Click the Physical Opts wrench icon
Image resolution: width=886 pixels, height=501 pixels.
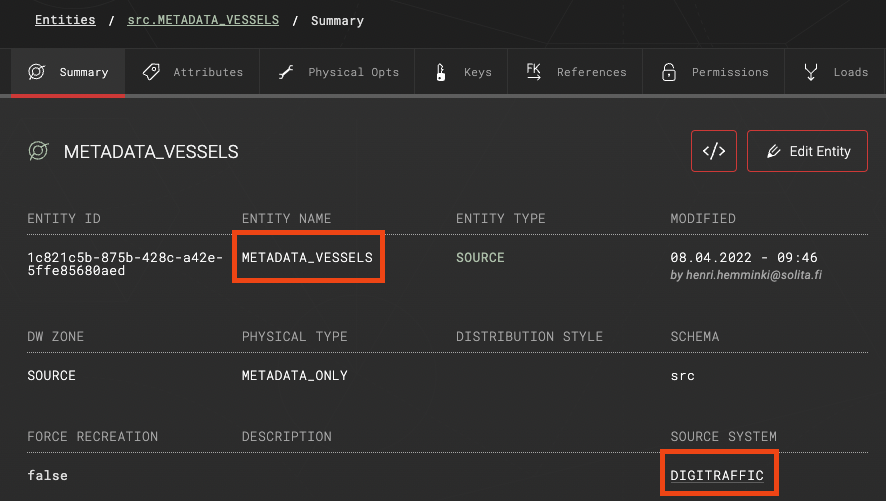(286, 72)
